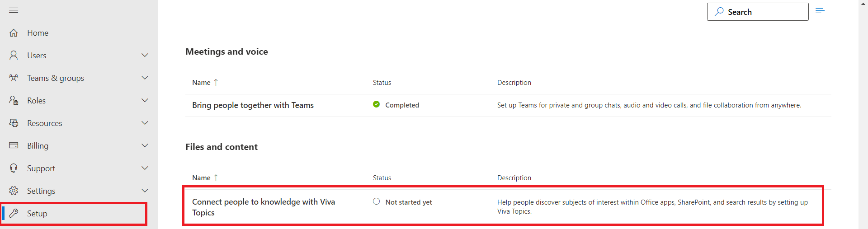Click the Roles icon in sidebar
Image resolution: width=868 pixels, height=229 pixels.
14,100
